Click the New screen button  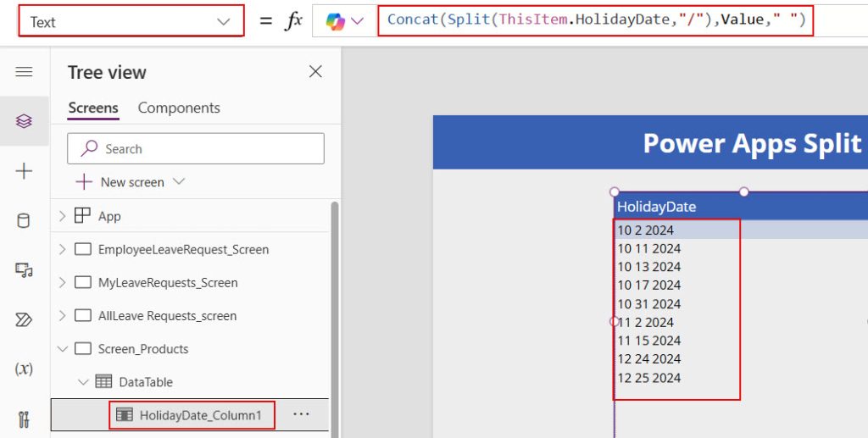tap(120, 182)
